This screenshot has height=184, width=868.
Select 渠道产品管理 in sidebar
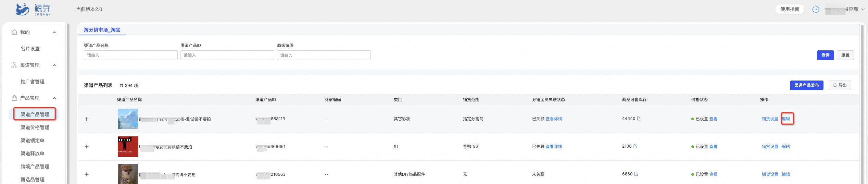pos(35,114)
